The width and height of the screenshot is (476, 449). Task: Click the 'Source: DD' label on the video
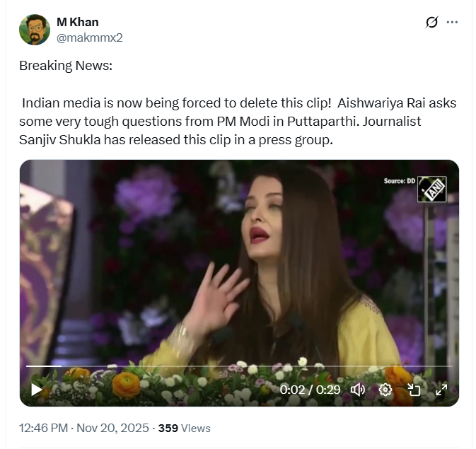(399, 181)
